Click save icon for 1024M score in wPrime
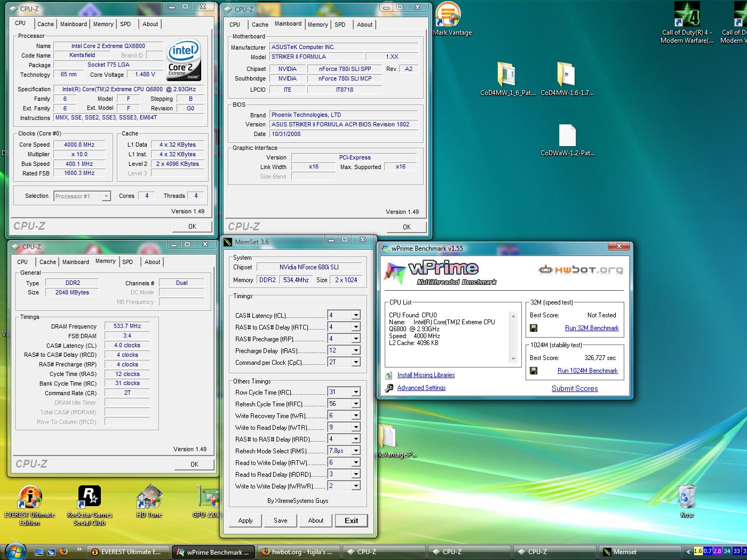Viewport: 747px width, 560px height. [534, 371]
